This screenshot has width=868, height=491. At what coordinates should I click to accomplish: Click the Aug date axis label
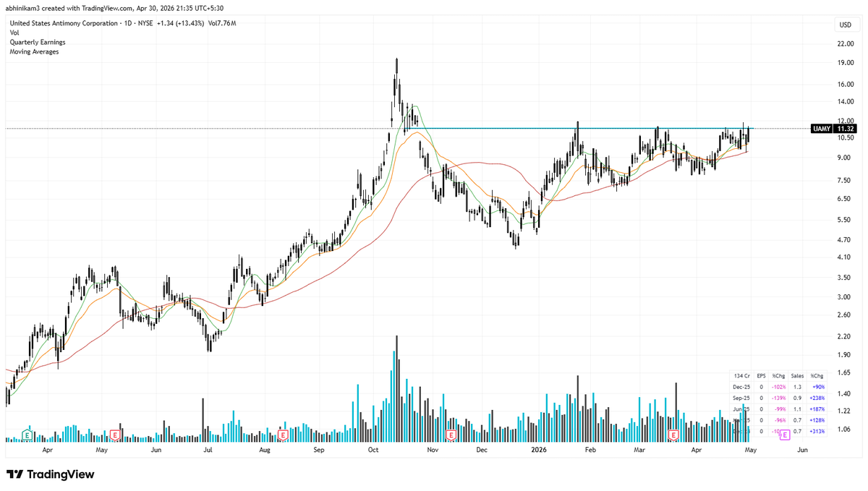(265, 450)
